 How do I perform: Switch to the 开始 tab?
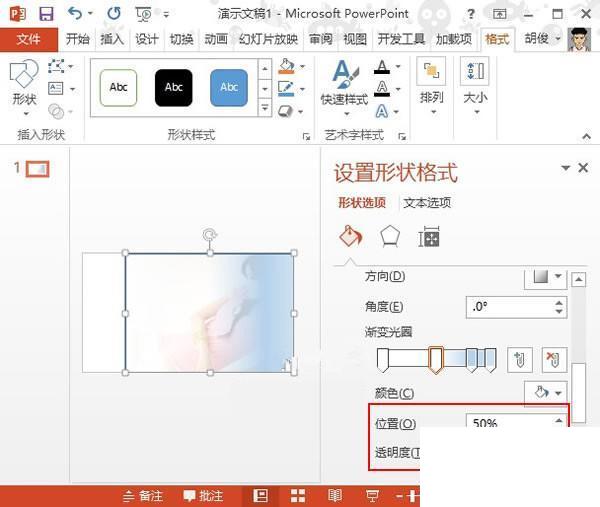(x=77, y=39)
